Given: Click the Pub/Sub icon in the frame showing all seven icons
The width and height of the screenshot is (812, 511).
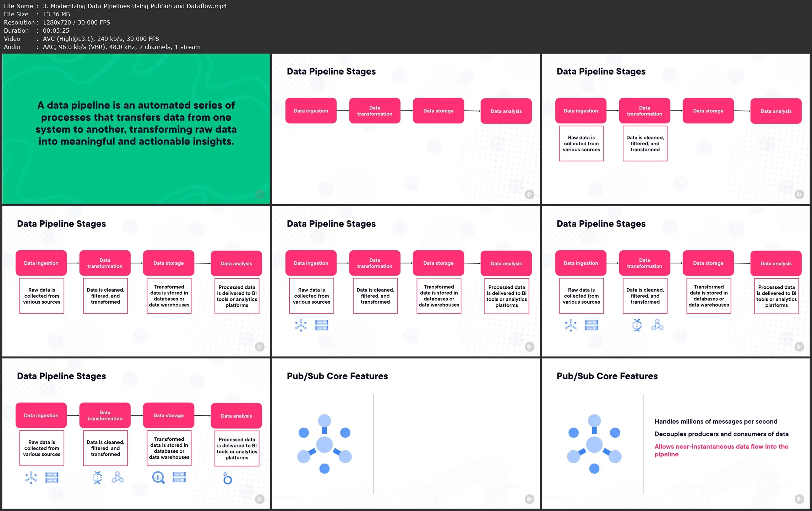Looking at the screenshot, I should click(x=31, y=478).
